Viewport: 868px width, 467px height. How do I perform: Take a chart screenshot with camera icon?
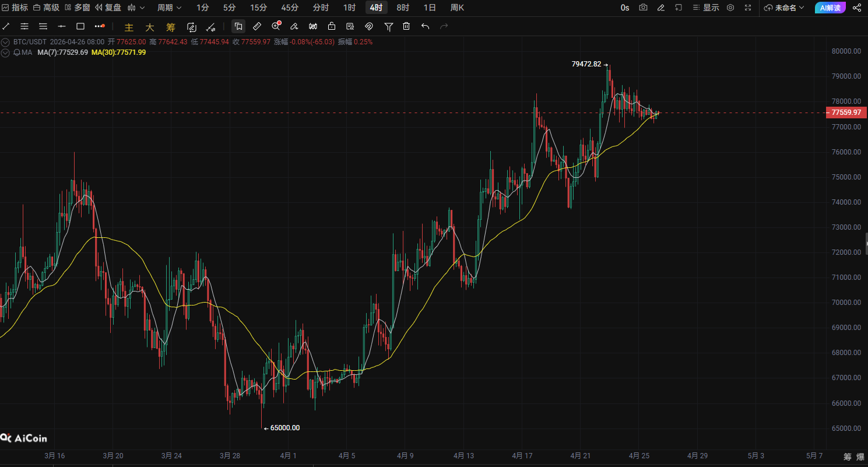pos(643,8)
